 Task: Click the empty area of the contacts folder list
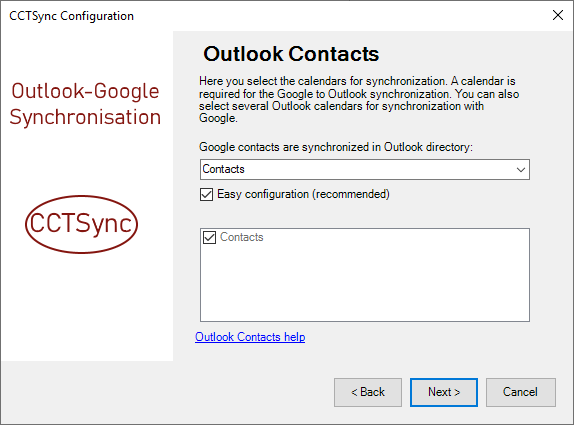(x=365, y=286)
